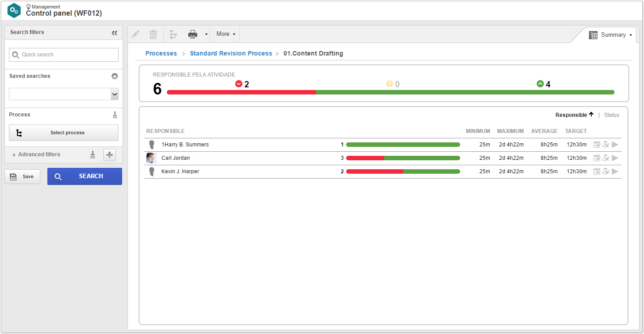Collapse the Search filters panel

pos(114,33)
